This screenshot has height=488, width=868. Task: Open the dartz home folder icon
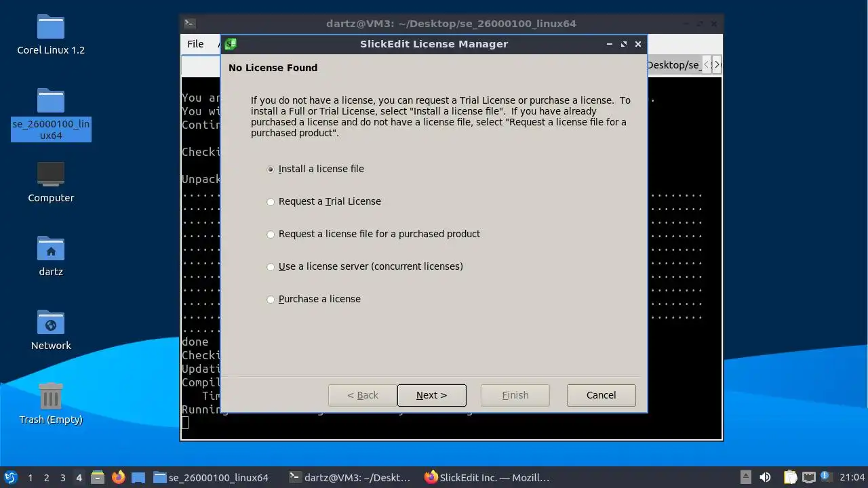(x=51, y=256)
